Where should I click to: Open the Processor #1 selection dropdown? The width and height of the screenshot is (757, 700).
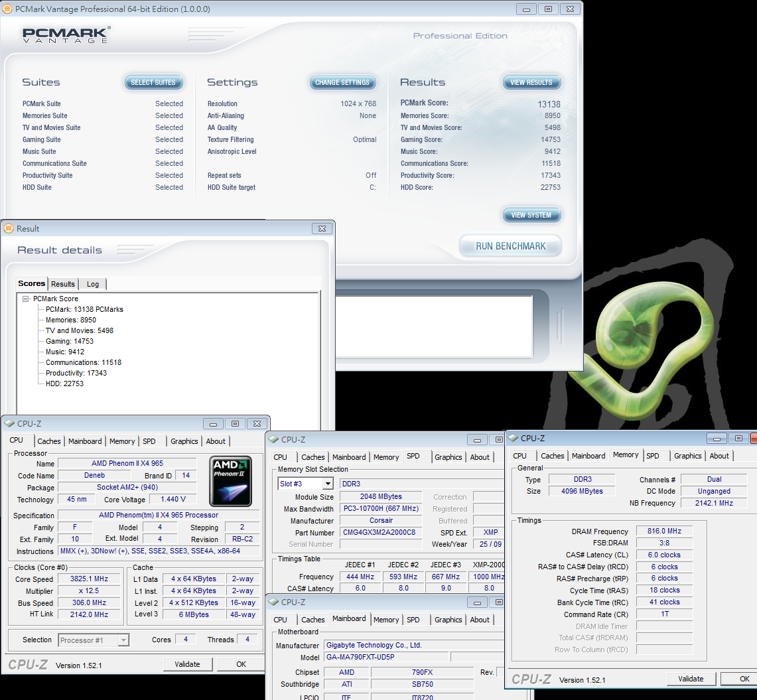(x=123, y=640)
